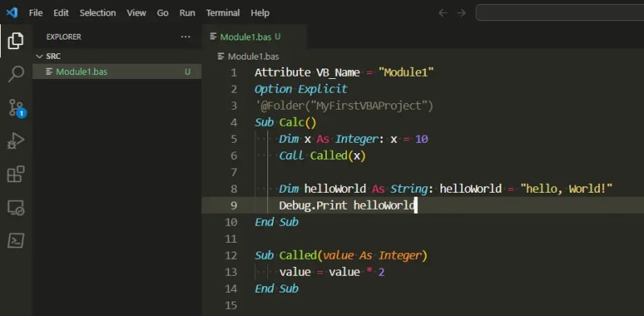
Task: Open the Remote Explorer icon
Action: pyautogui.click(x=15, y=208)
